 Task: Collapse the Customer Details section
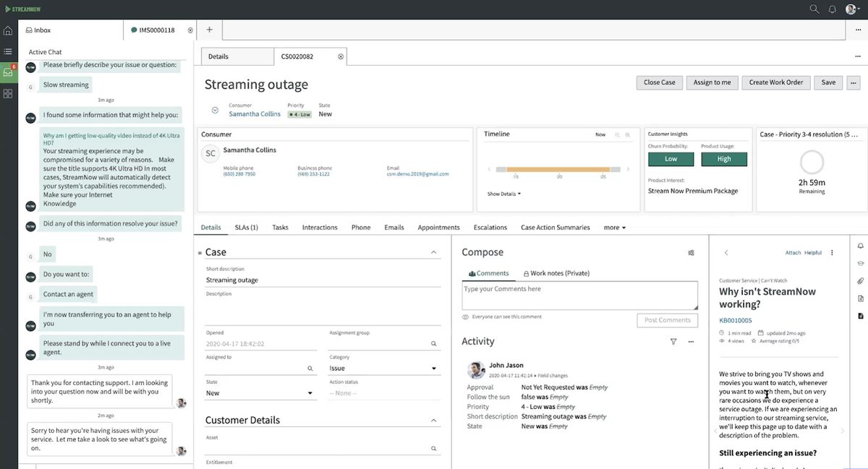click(434, 420)
